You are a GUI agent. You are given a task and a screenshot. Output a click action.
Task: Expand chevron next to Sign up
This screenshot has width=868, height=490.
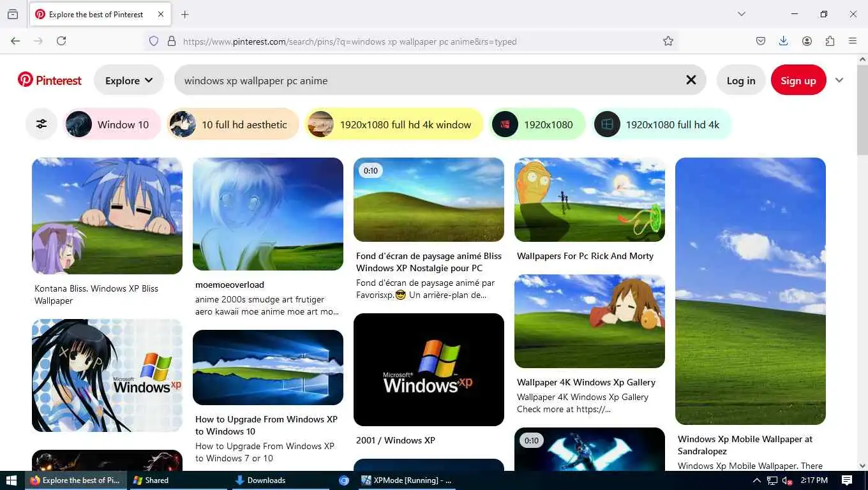pyautogui.click(x=839, y=80)
